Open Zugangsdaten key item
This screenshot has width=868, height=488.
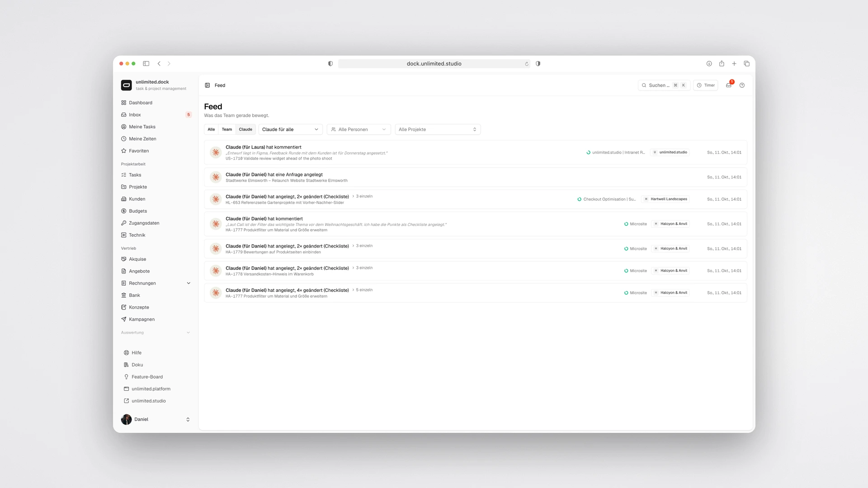click(x=156, y=223)
